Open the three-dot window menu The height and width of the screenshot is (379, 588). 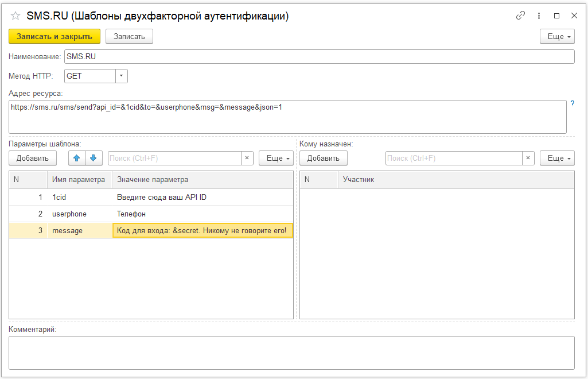tap(539, 16)
